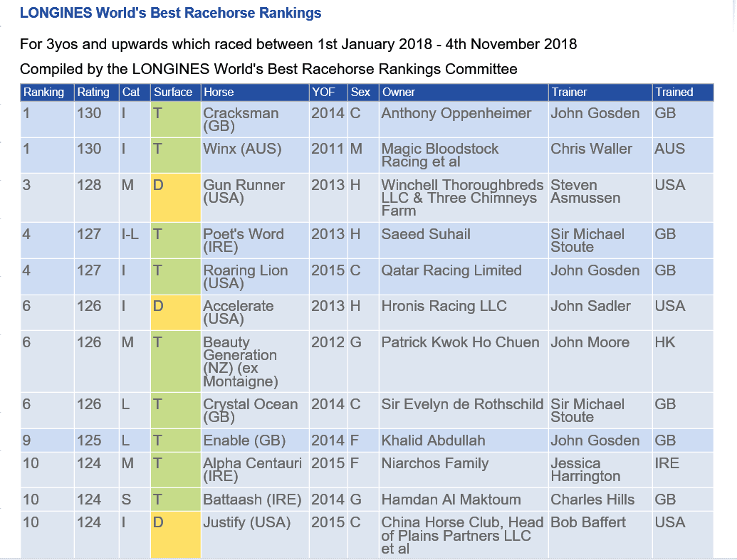This screenshot has width=737, height=560.
Task: Click the "125" rating for Enable
Action: coord(89,440)
